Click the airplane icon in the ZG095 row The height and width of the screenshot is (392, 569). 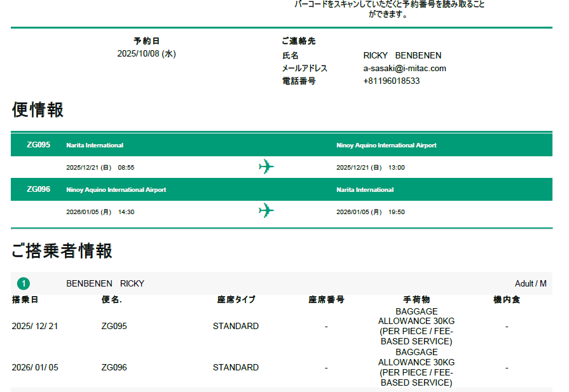pos(266,167)
